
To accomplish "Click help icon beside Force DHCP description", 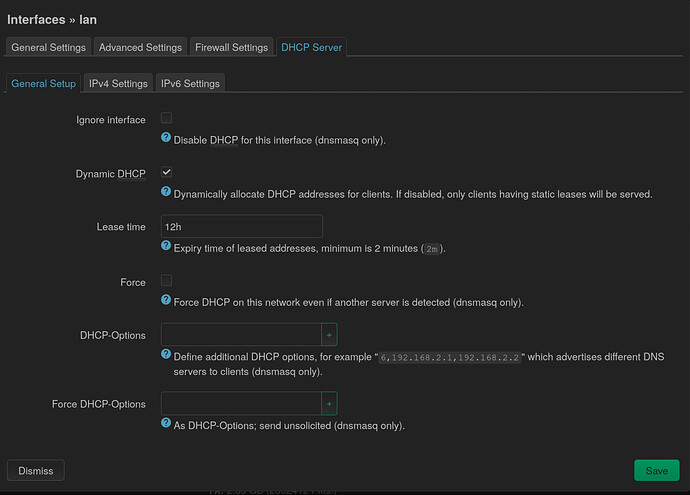I will pyautogui.click(x=166, y=301).
